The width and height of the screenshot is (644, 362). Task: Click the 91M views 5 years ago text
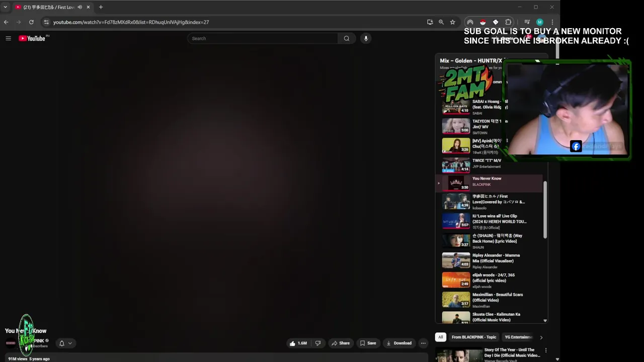[x=29, y=359]
